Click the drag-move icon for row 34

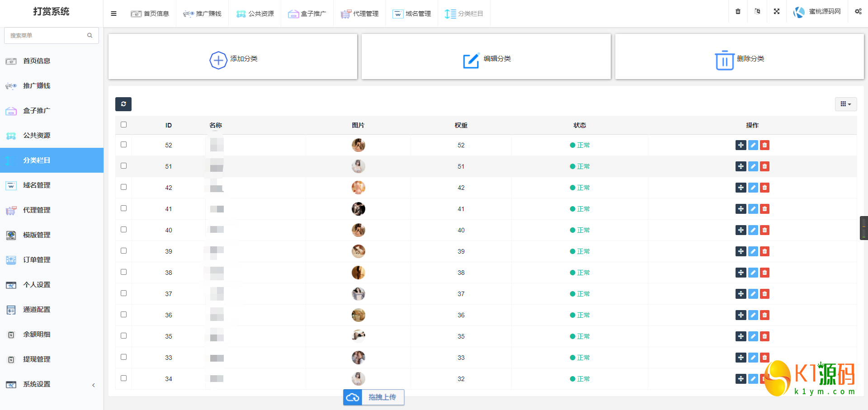[x=741, y=379]
